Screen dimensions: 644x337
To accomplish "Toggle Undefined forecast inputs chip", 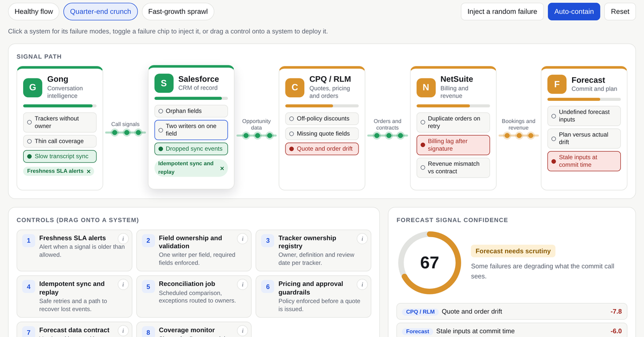I will pos(584,116).
